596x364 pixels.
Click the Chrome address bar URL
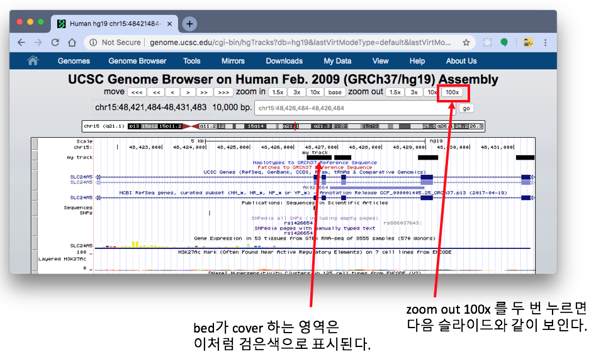point(300,43)
